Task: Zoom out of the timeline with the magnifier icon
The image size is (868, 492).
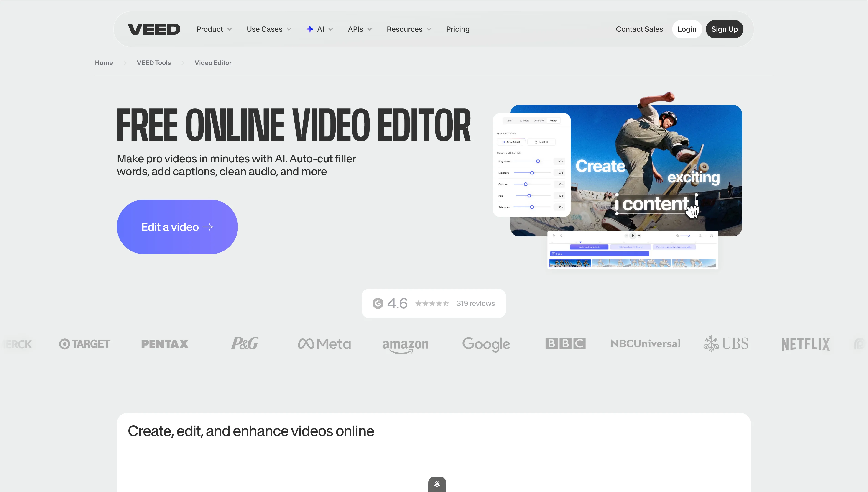Action: coord(677,236)
